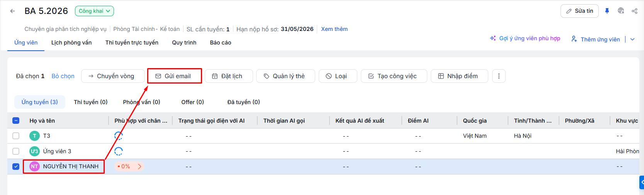This screenshot has height=195, width=644.
Task: Toggle the select-all header checkbox
Action: [x=16, y=121]
